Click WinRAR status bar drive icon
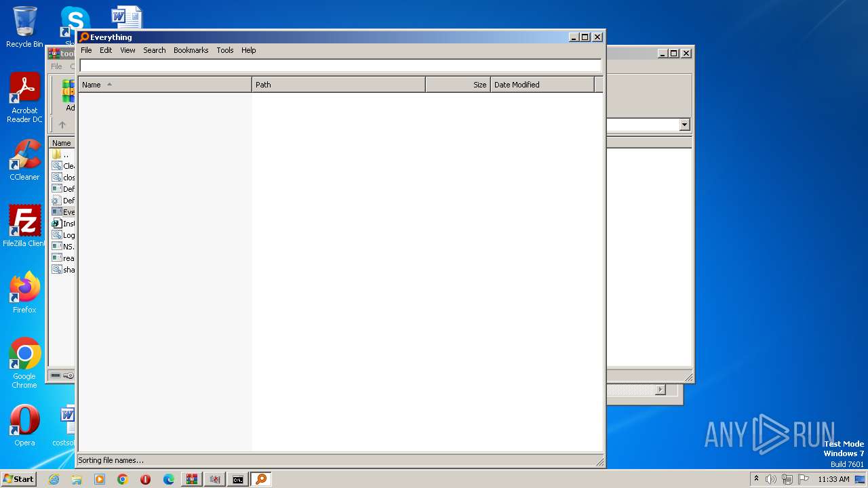The width and height of the screenshot is (868, 488). pos(56,375)
